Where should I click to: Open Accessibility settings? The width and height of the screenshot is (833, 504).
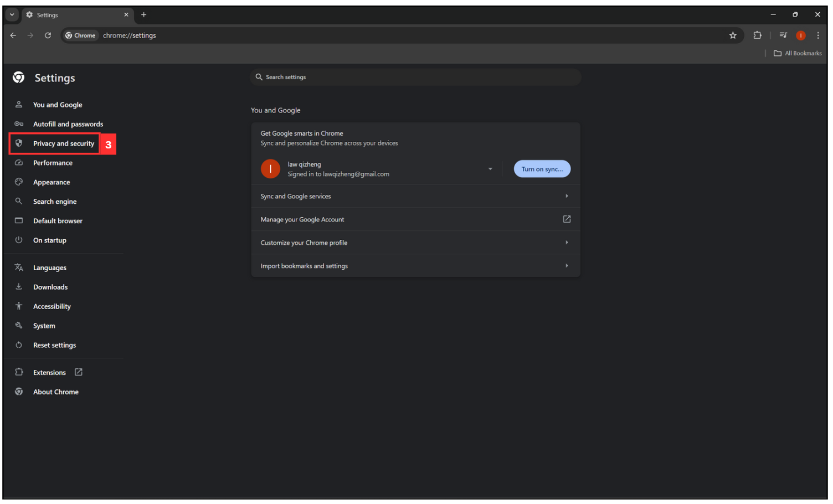[52, 306]
